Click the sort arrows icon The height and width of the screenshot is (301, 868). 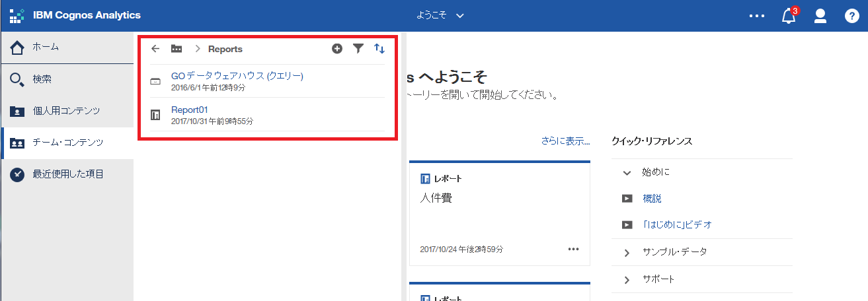(379, 48)
